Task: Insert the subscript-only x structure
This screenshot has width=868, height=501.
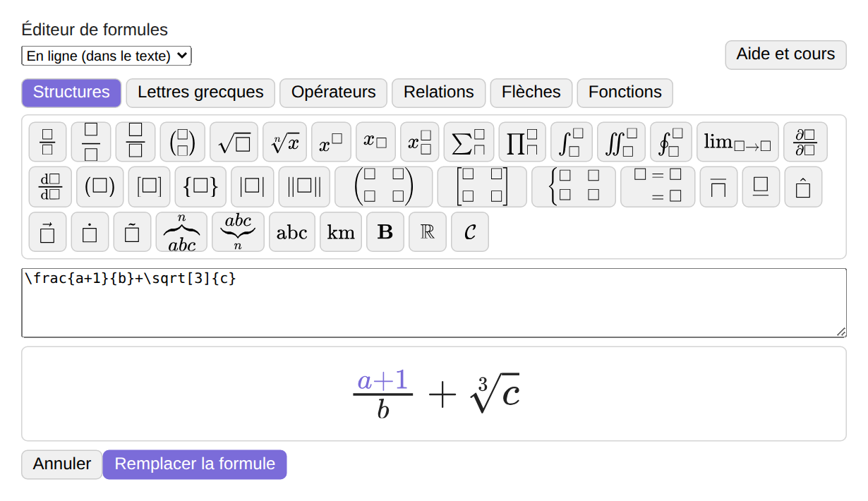Action: click(375, 142)
